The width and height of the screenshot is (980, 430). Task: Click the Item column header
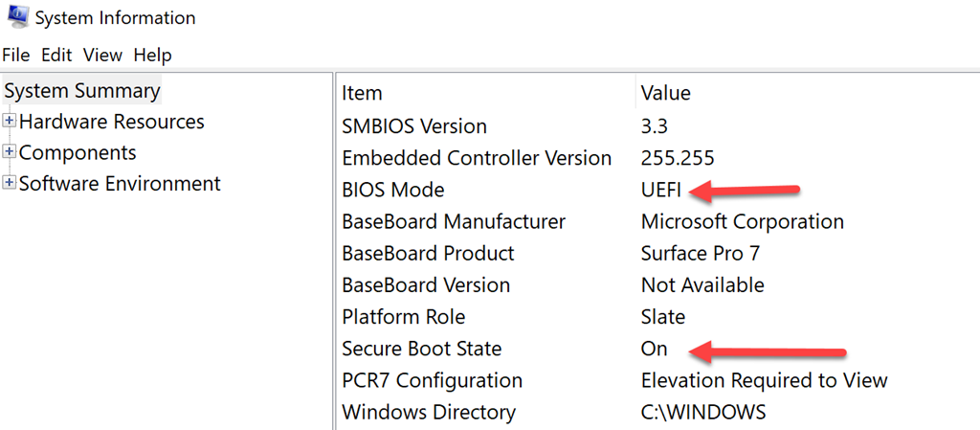coord(362,93)
